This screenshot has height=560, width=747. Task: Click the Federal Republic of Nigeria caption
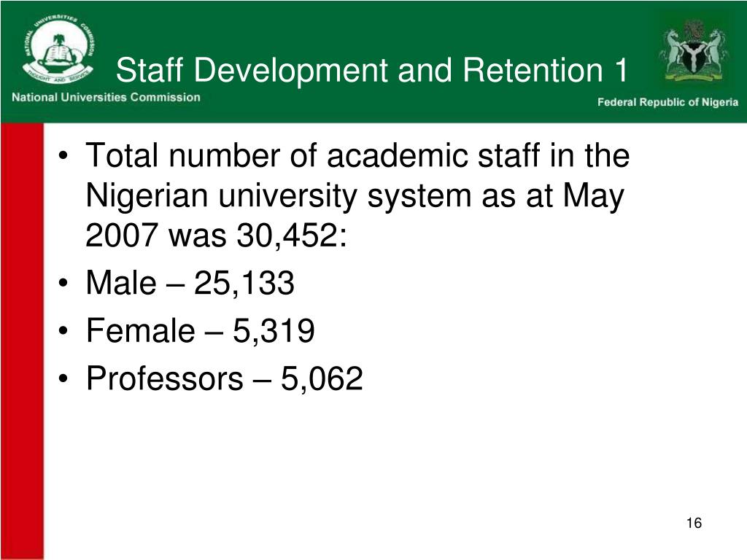[668, 102]
